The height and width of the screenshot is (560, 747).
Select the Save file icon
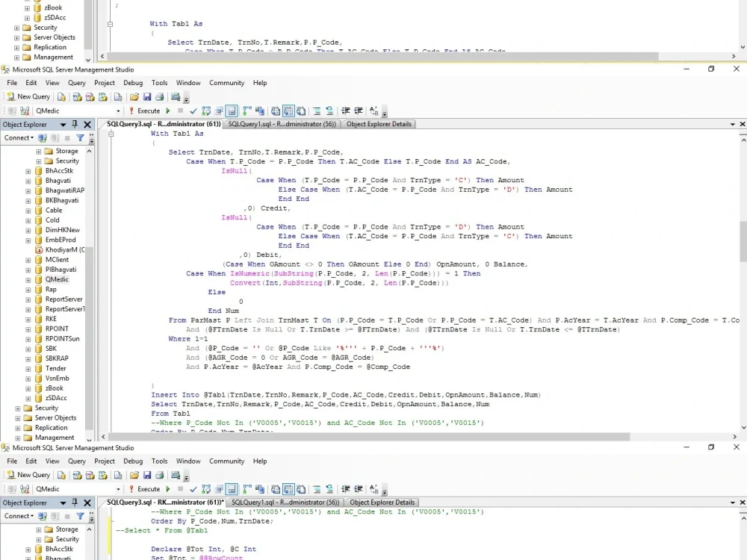pyautogui.click(x=147, y=98)
